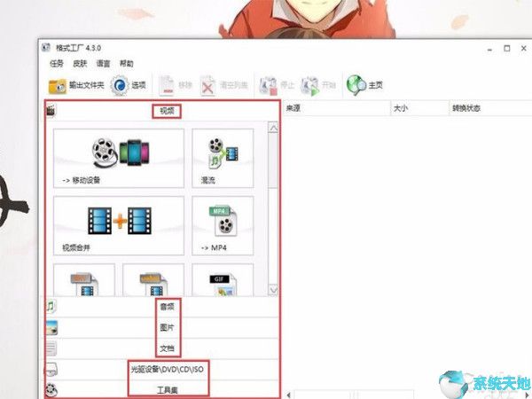532x399 pixels.
Task: Select the first partially visible video format tile
Action: (84, 280)
